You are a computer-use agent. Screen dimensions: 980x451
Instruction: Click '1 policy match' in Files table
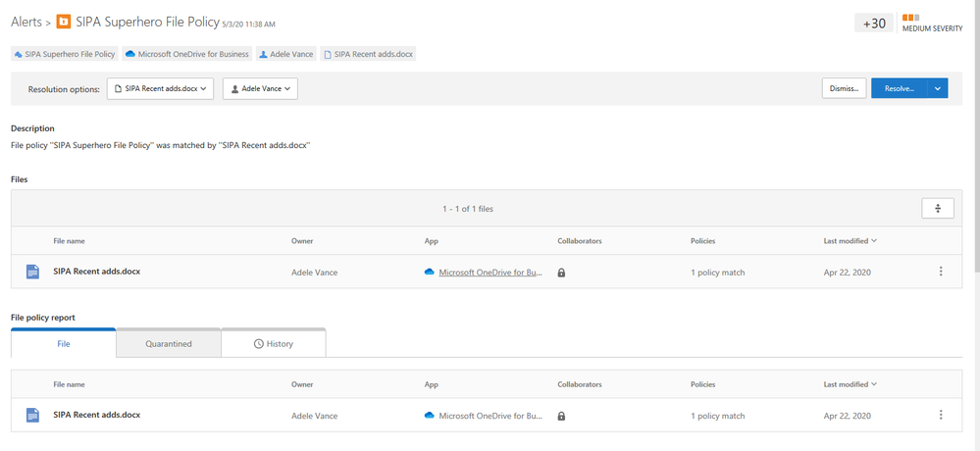(717, 273)
